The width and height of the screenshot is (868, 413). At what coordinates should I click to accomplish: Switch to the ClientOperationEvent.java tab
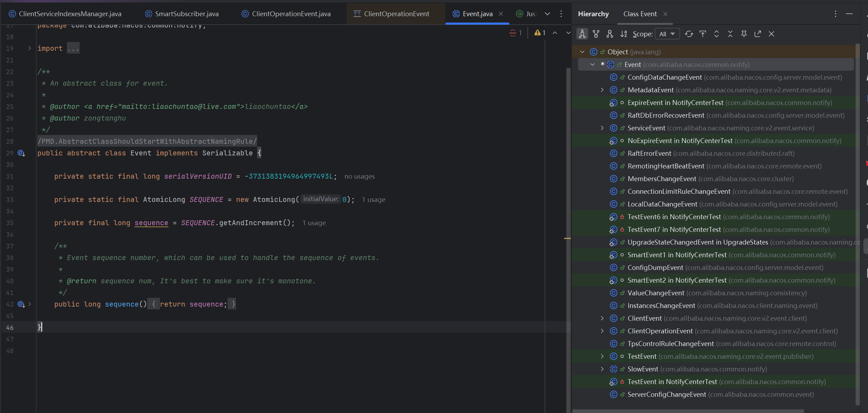tap(291, 14)
